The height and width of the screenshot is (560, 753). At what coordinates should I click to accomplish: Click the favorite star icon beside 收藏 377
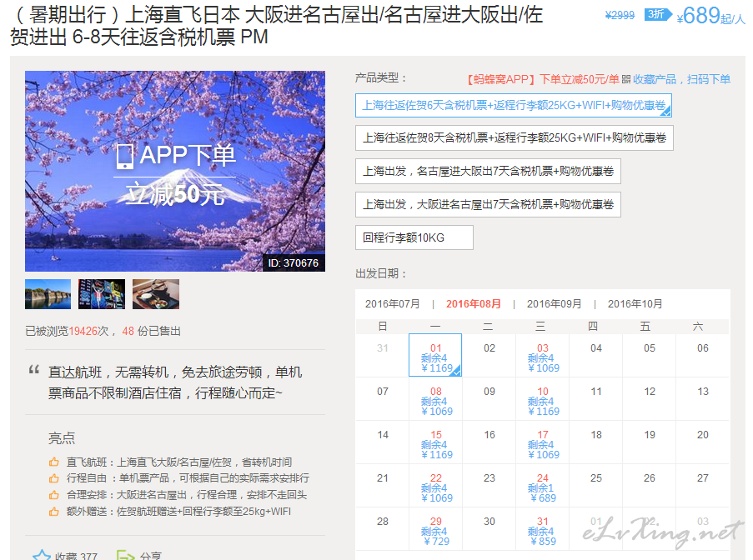(x=42, y=556)
